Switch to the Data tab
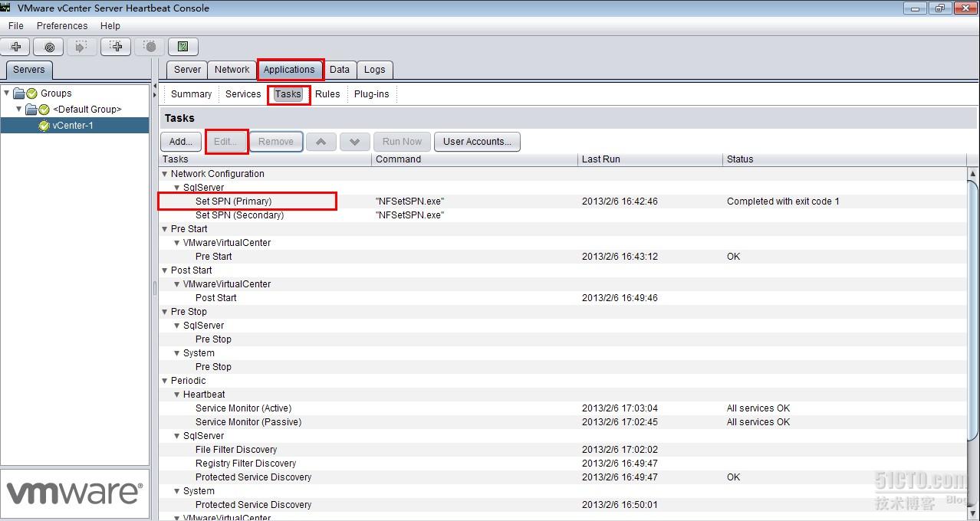This screenshot has width=980, height=521. 340,70
